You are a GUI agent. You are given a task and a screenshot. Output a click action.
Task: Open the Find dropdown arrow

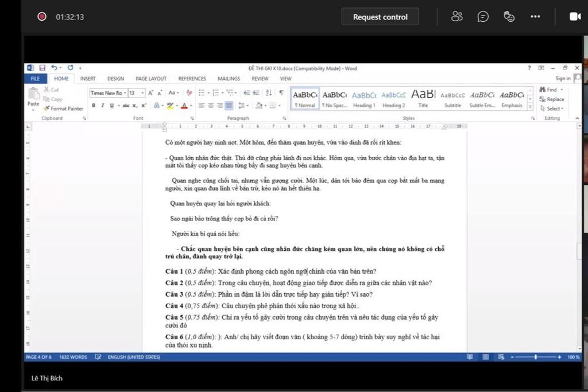(x=562, y=90)
